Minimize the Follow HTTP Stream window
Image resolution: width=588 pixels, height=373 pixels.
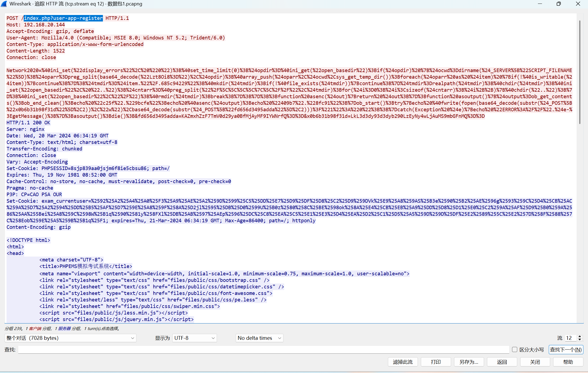pyautogui.click(x=540, y=4)
